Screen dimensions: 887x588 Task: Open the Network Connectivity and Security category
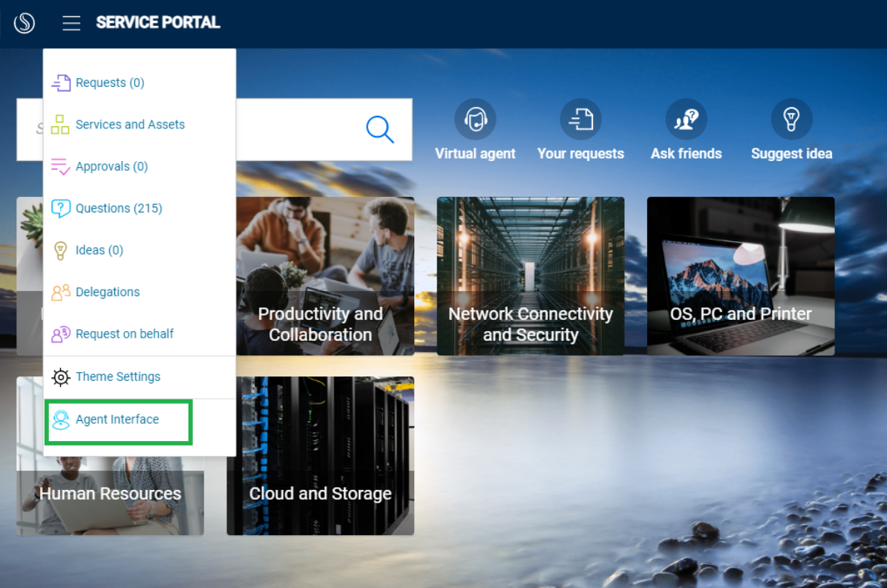530,275
